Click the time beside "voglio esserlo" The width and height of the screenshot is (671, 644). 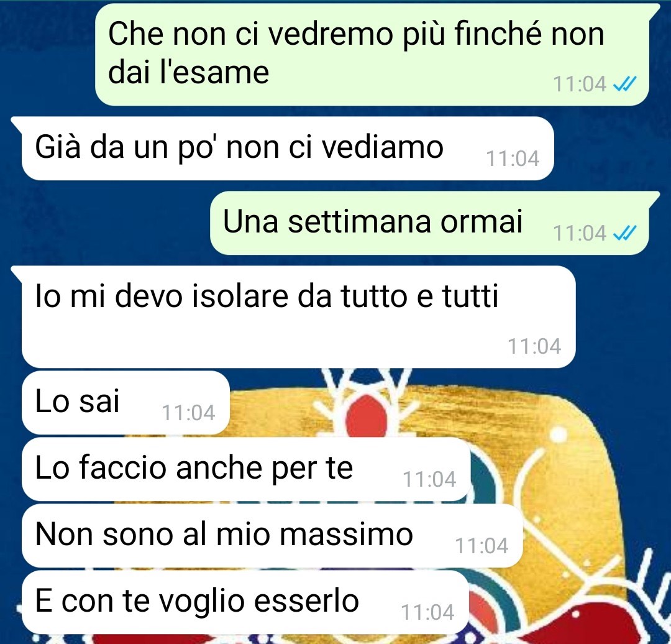click(427, 612)
